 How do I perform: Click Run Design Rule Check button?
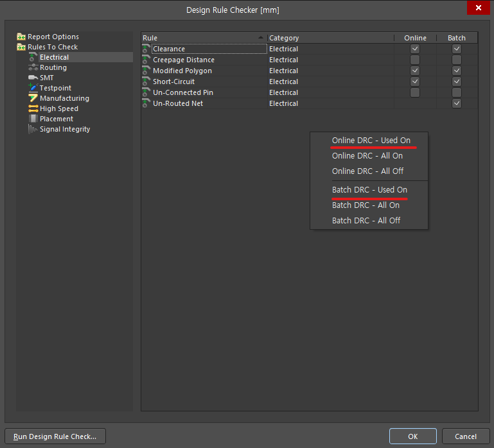[x=55, y=436]
